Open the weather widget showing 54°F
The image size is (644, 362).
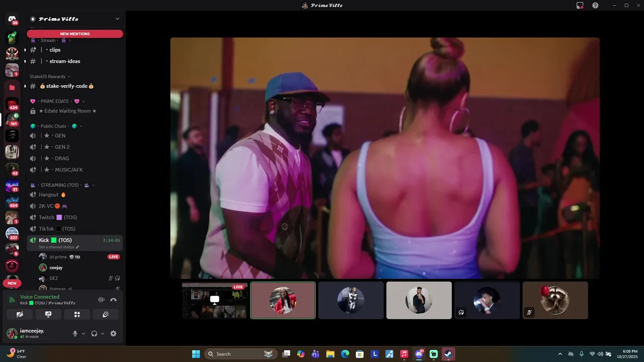pos(16,354)
